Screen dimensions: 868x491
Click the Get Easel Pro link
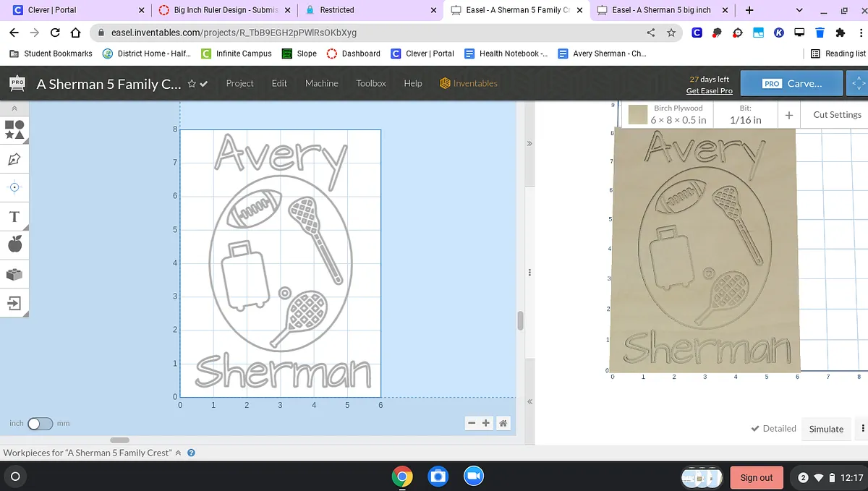click(709, 90)
